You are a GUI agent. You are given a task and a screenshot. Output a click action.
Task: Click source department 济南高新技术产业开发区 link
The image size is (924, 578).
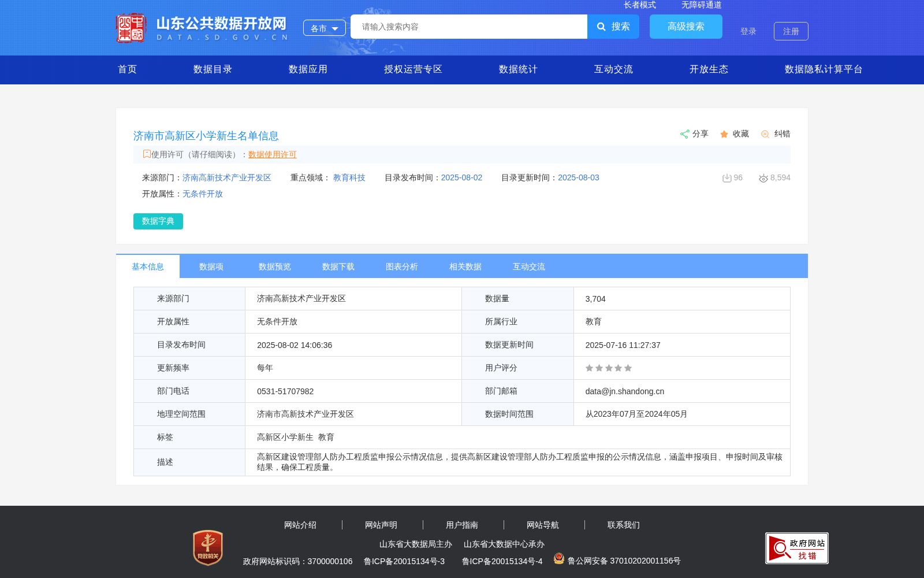(227, 177)
